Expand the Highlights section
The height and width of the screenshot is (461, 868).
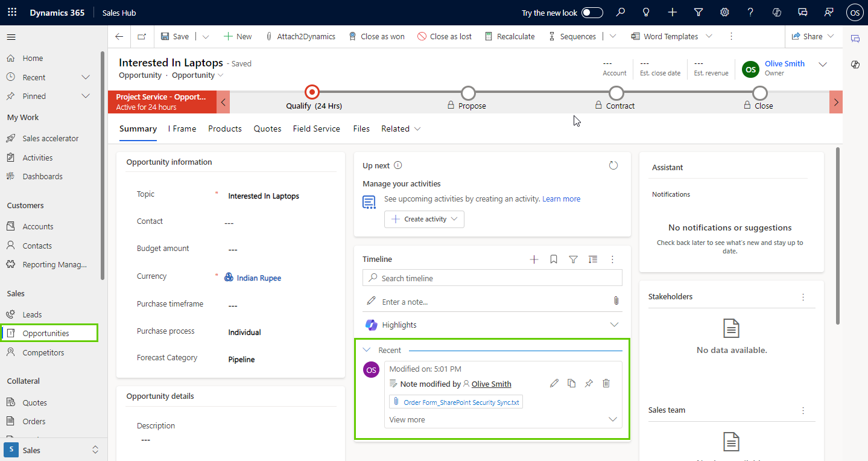[x=614, y=325]
